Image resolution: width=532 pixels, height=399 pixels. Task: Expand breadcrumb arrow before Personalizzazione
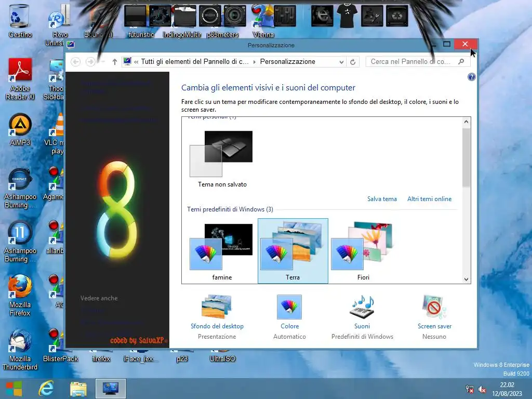tap(255, 62)
